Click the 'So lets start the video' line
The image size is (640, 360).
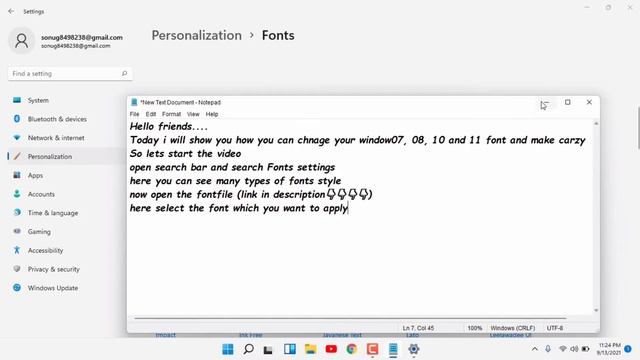pos(185,153)
